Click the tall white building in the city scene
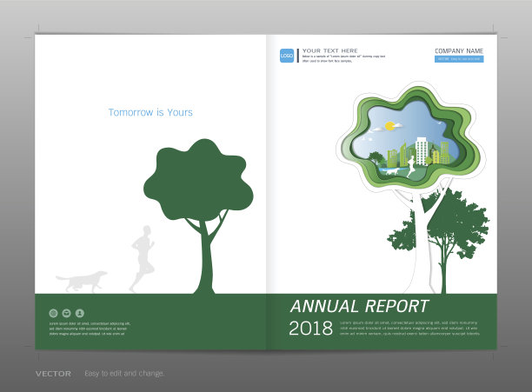 422,150
